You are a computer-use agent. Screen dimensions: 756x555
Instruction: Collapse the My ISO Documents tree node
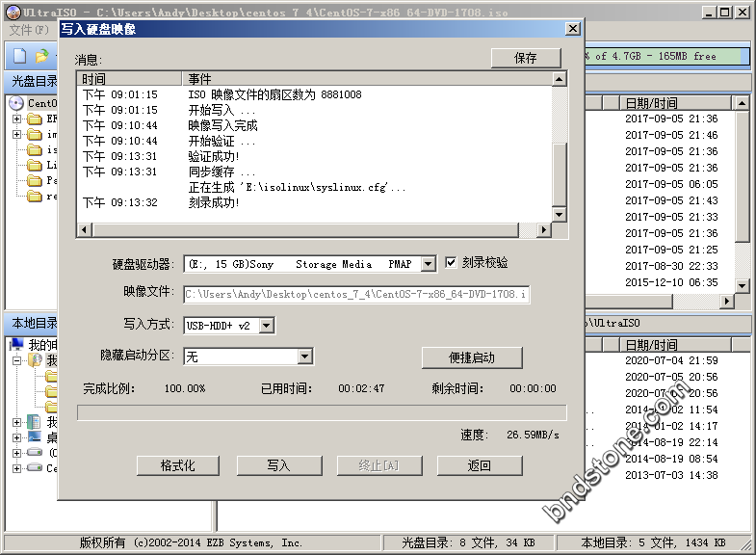pyautogui.click(x=17, y=360)
